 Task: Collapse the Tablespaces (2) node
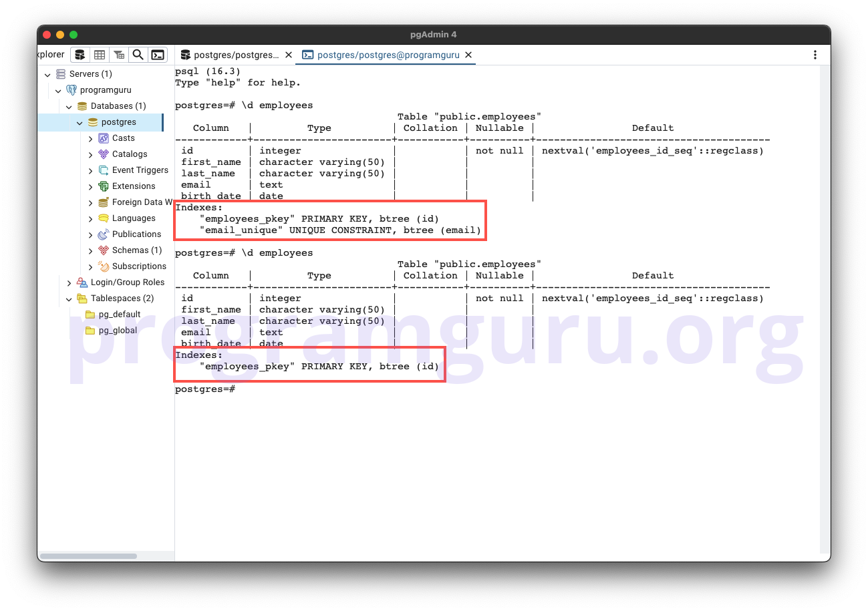[x=69, y=298]
